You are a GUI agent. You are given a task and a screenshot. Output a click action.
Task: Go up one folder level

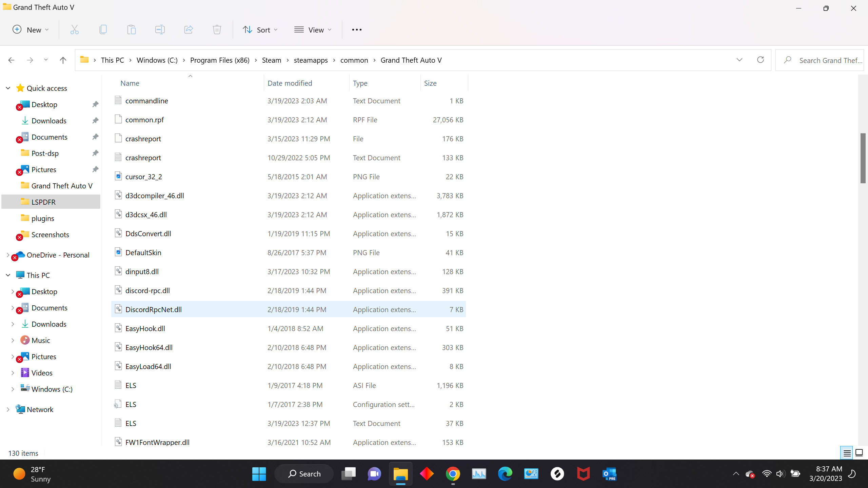tap(63, 60)
